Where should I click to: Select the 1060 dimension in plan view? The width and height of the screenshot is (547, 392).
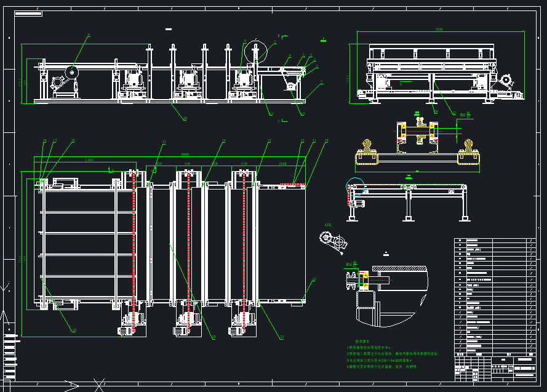(x=283, y=164)
